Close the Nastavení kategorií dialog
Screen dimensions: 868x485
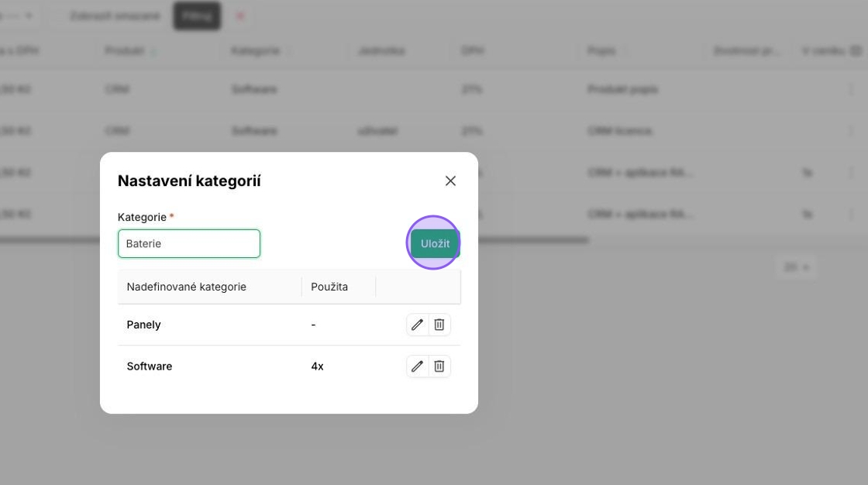click(x=450, y=181)
